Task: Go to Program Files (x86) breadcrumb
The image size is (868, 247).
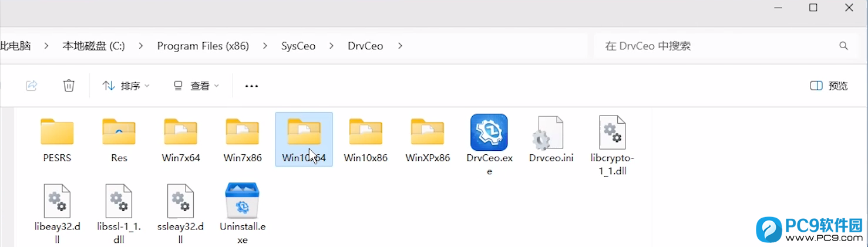Action: coord(203,46)
